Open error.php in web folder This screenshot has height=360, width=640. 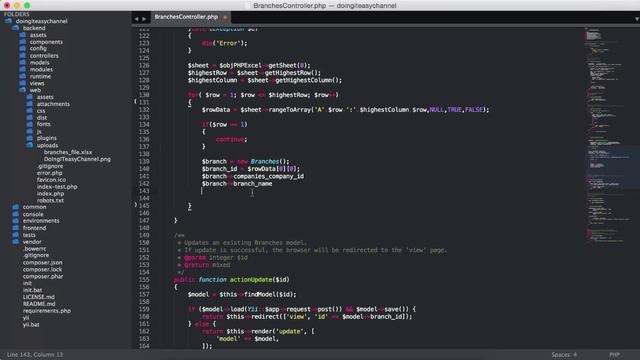49,173
